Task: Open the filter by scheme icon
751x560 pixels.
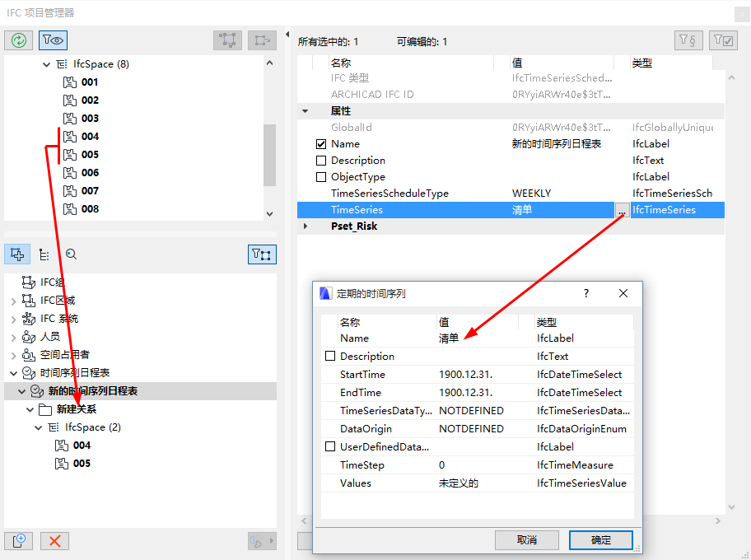Action: 688,40
